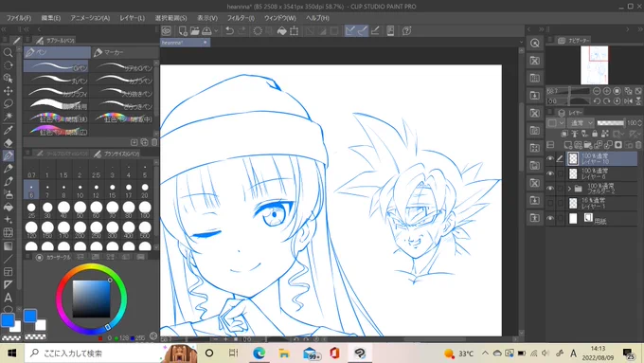Show hidden system tray icons chevron
Image resolution: width=644 pixels, height=363 pixels.
point(485,354)
